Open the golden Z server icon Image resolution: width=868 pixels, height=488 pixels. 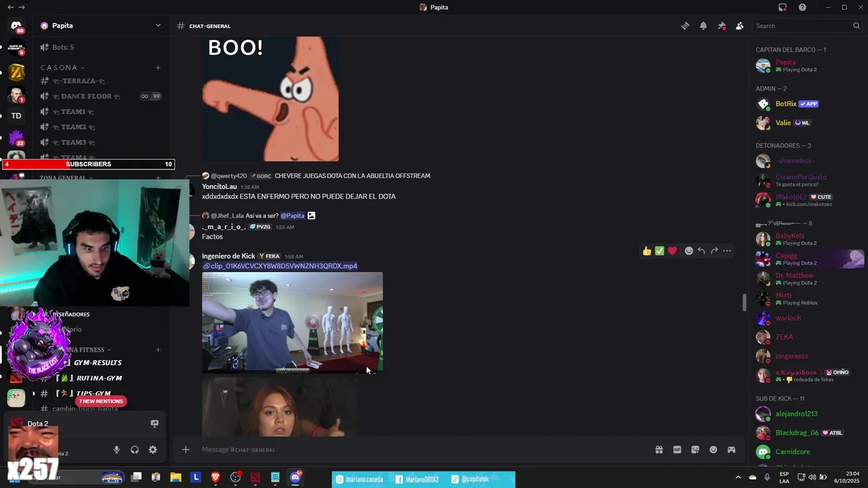point(16,72)
